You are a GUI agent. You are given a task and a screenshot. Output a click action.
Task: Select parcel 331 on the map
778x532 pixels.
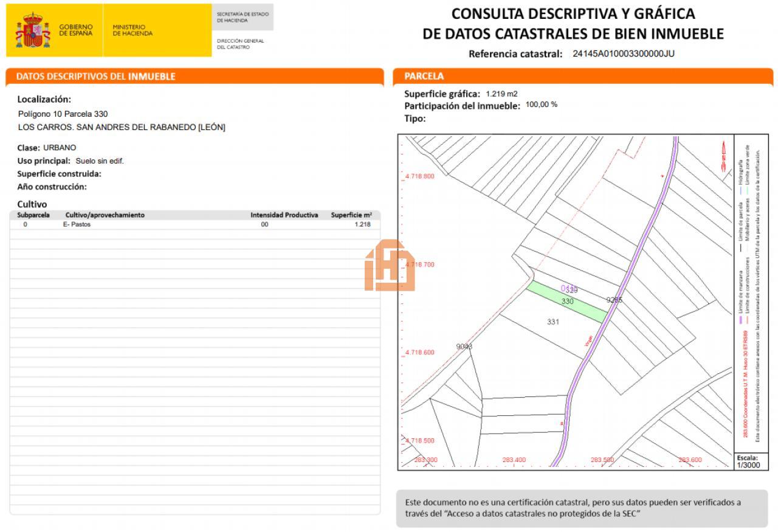(552, 322)
